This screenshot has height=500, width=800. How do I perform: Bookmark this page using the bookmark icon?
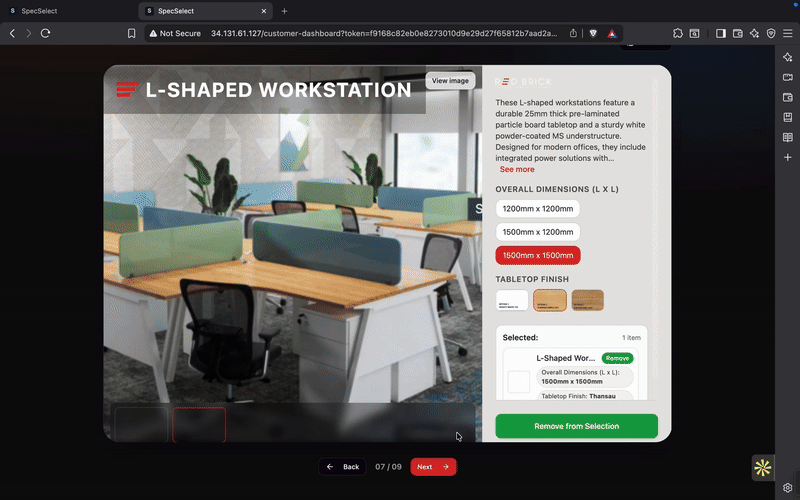tap(131, 33)
